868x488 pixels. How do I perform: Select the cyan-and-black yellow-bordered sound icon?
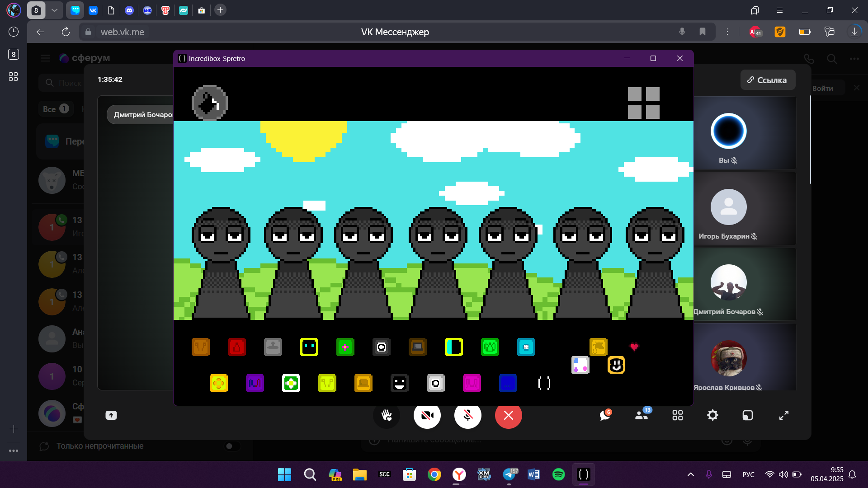point(454,347)
